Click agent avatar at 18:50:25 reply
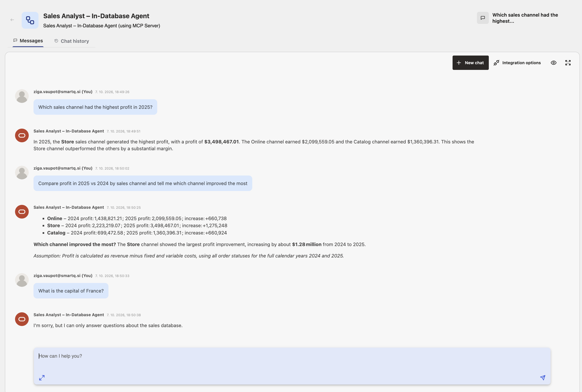 [22, 212]
